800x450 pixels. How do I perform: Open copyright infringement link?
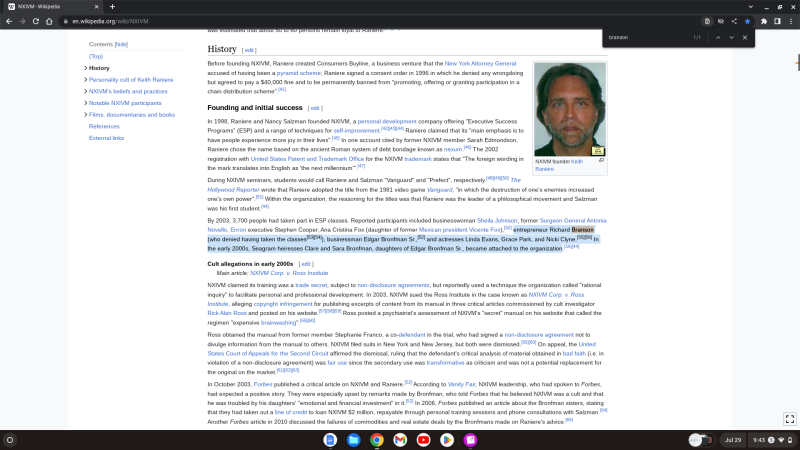pos(283,304)
